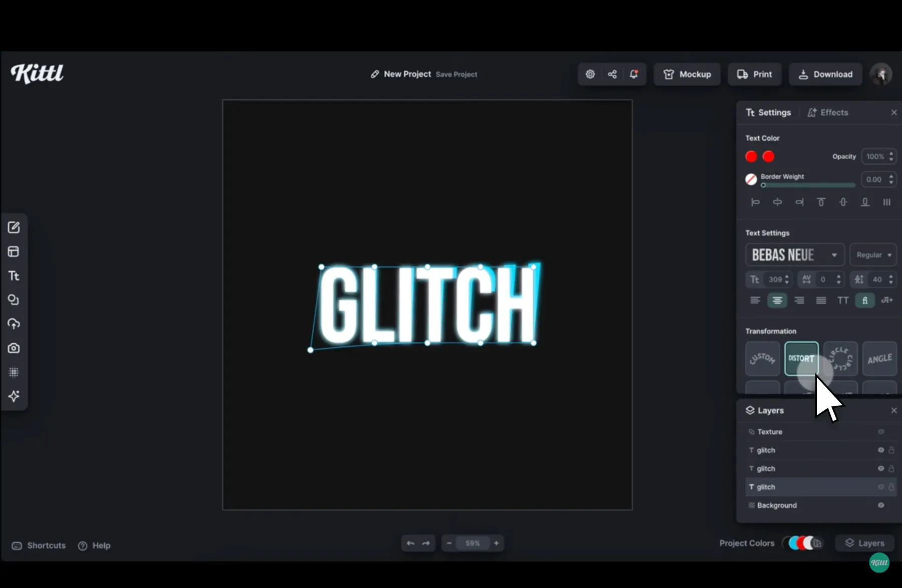Open the Templates panel icon in sidebar
Image resolution: width=902 pixels, height=588 pixels.
pyautogui.click(x=14, y=251)
